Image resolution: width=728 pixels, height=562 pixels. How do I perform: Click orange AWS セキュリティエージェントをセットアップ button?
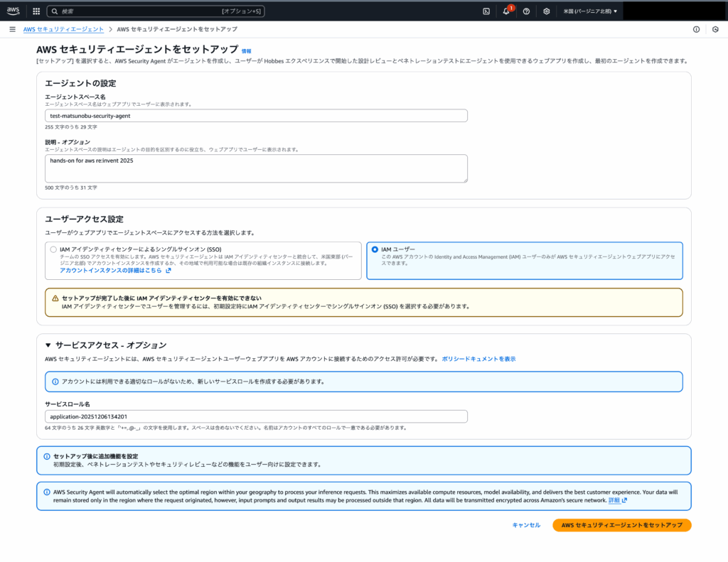click(622, 525)
